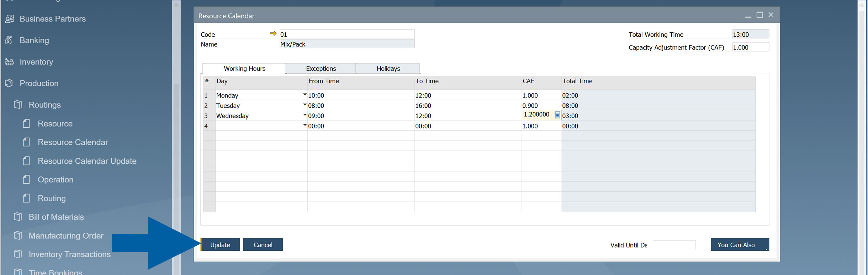Maximize the Resource Calendar window
868x275 pixels.
coord(759,15)
